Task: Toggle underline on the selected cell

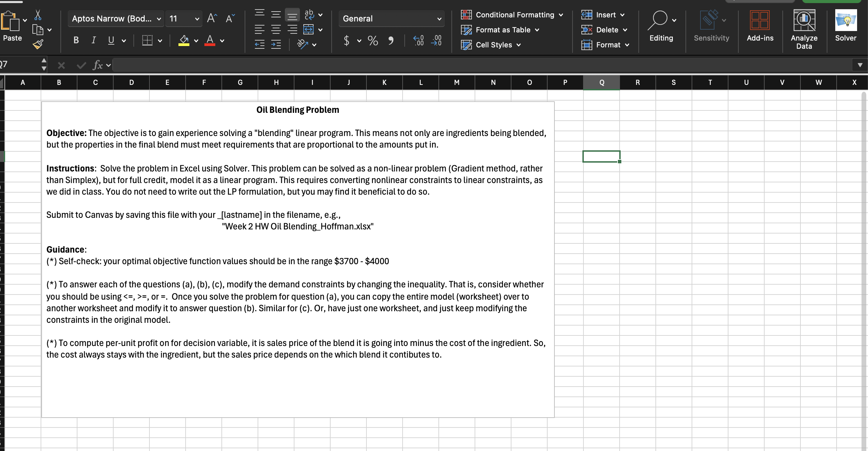Action: 111,41
